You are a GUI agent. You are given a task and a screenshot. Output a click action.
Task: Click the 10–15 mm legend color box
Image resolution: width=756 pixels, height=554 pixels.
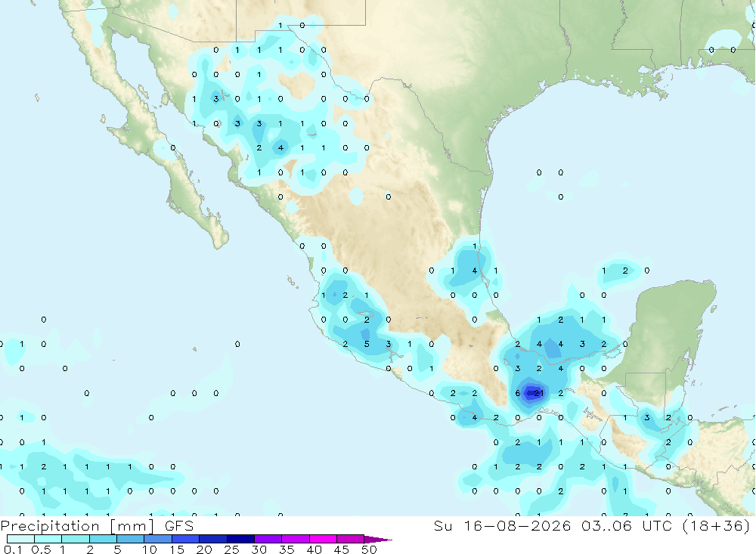tap(158, 539)
